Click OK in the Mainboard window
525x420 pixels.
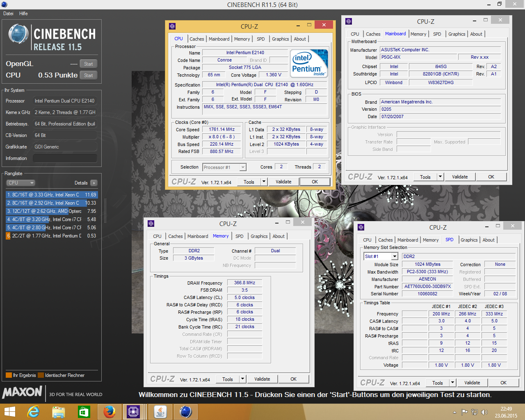click(491, 177)
